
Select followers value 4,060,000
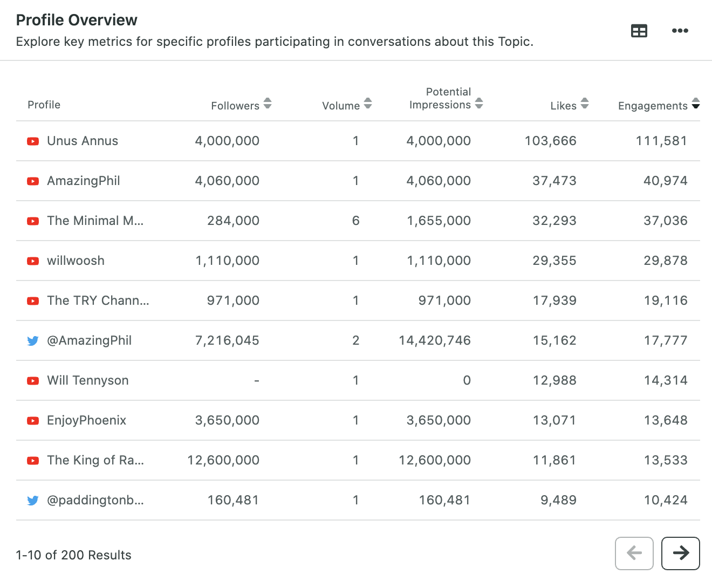[227, 181]
